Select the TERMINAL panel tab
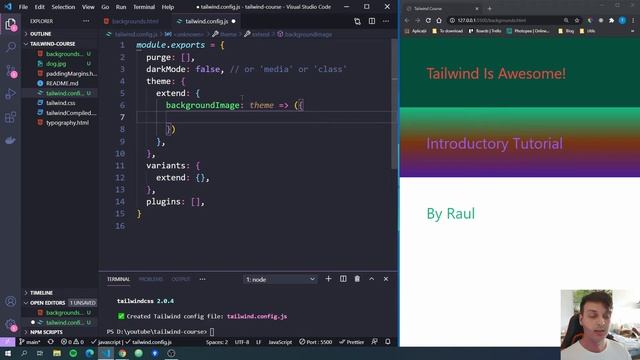 118,279
